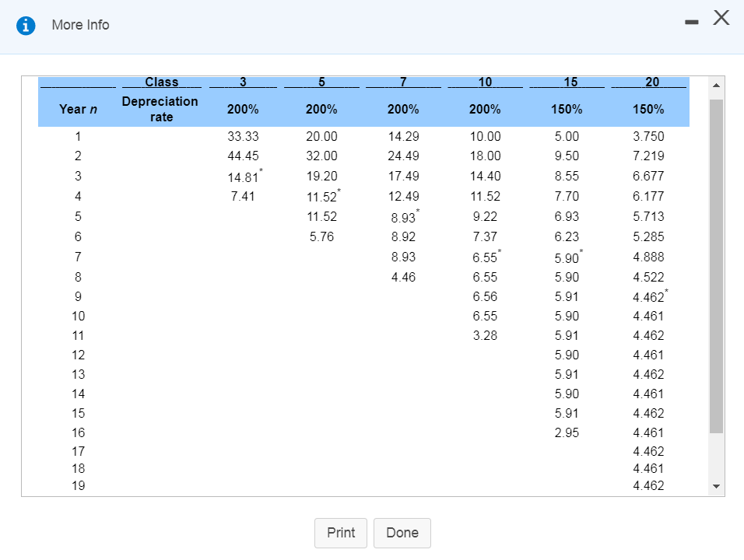Click the value 14.29 in year 1
This screenshot has height=560, width=744.
[x=403, y=137]
